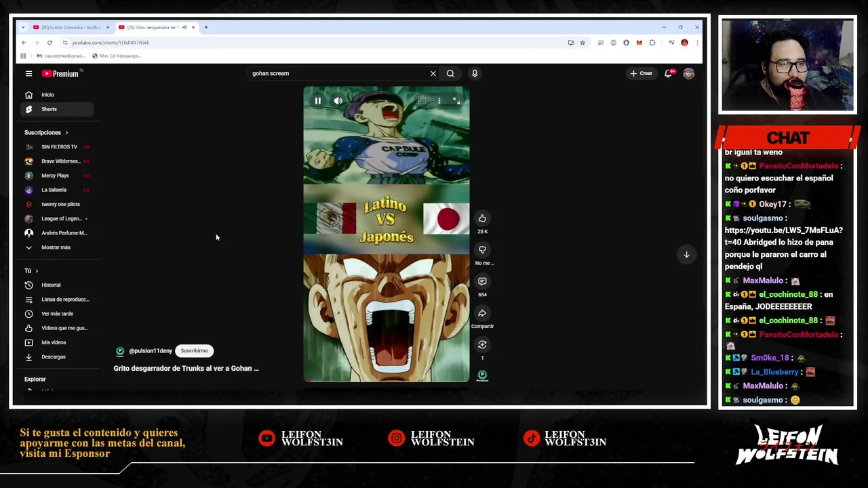
Task: Open YouTube notifications bell
Action: 669,73
